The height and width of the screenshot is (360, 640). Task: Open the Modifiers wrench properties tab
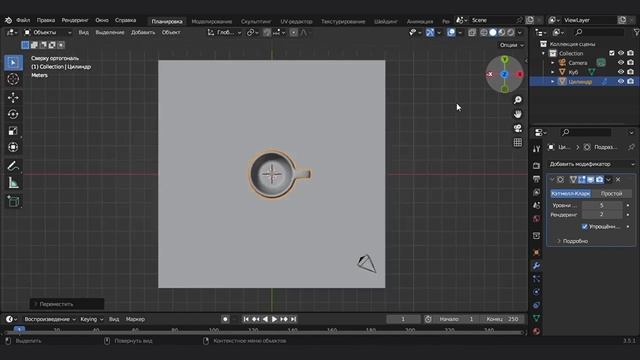pyautogui.click(x=536, y=266)
